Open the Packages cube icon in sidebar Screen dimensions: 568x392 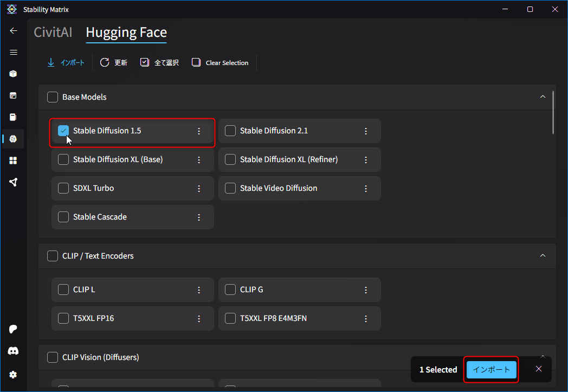14,74
